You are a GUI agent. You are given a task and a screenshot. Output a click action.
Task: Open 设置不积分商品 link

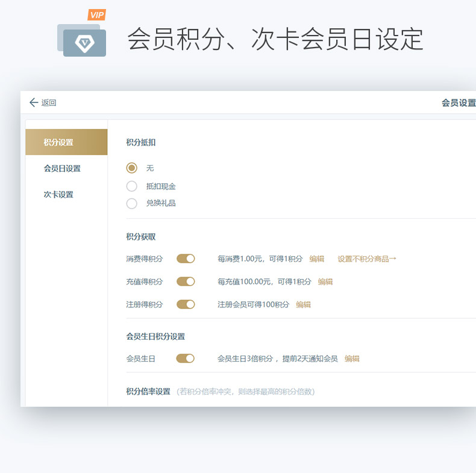[x=366, y=259]
